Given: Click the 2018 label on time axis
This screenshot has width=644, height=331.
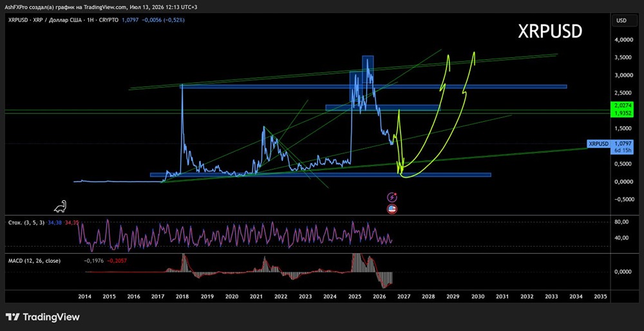Looking at the screenshot, I should (183, 296).
